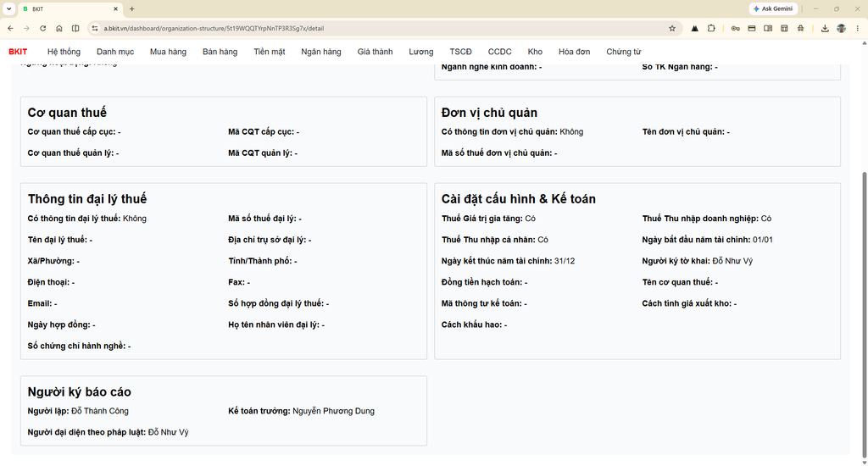Close the BKIT browser tab
Viewport: 868px width, 466px height.
[x=115, y=8]
